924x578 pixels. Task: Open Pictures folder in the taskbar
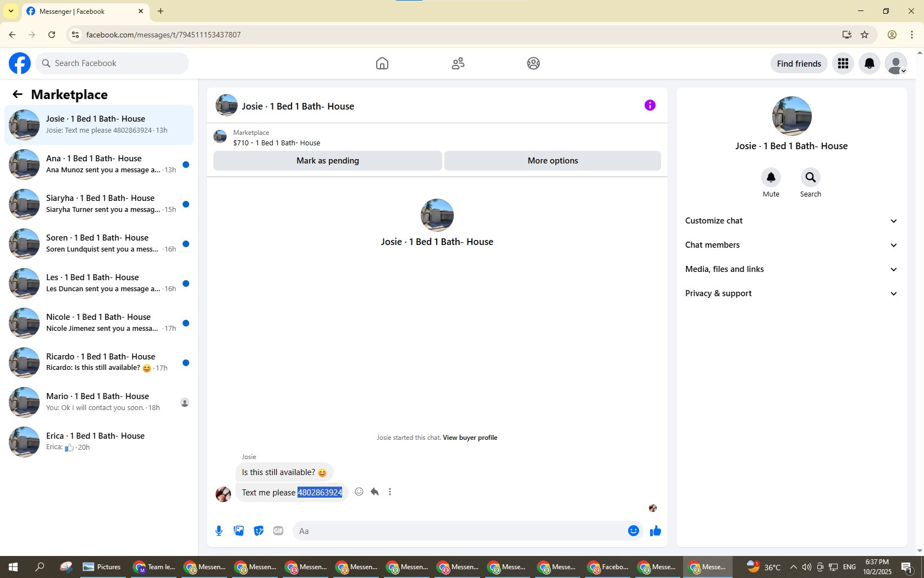[x=102, y=567]
